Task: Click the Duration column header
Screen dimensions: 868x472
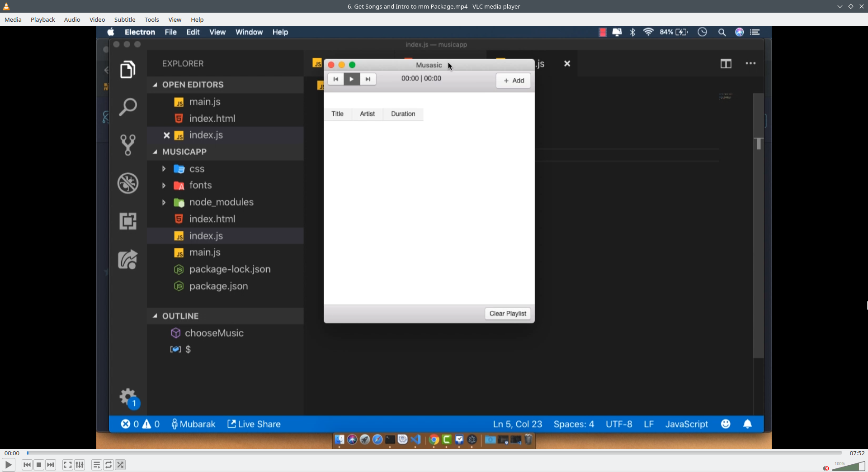Action: coord(403,114)
